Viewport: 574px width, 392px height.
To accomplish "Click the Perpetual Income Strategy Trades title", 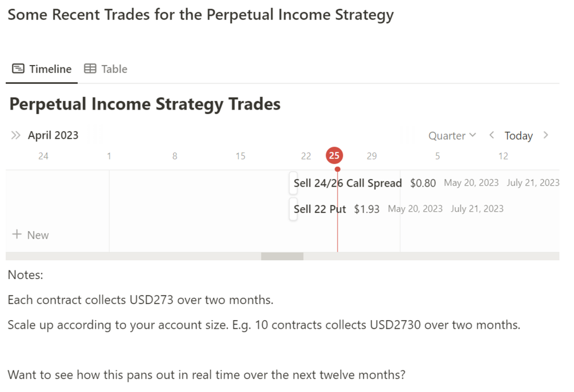I will point(145,104).
